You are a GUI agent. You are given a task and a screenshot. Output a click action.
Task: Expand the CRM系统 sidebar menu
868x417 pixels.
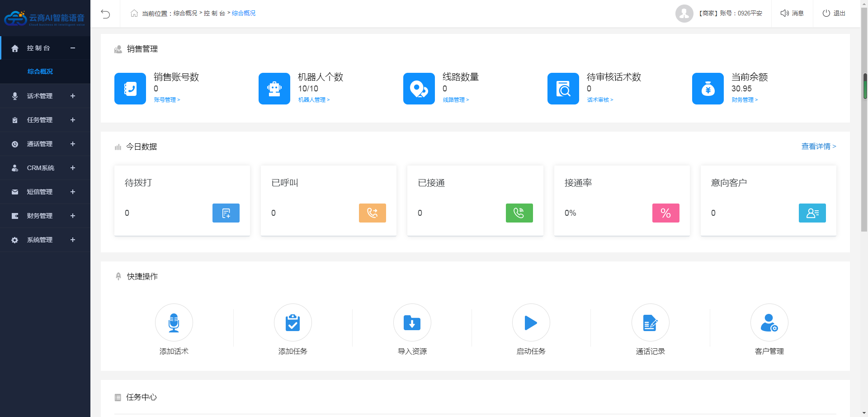pos(45,168)
